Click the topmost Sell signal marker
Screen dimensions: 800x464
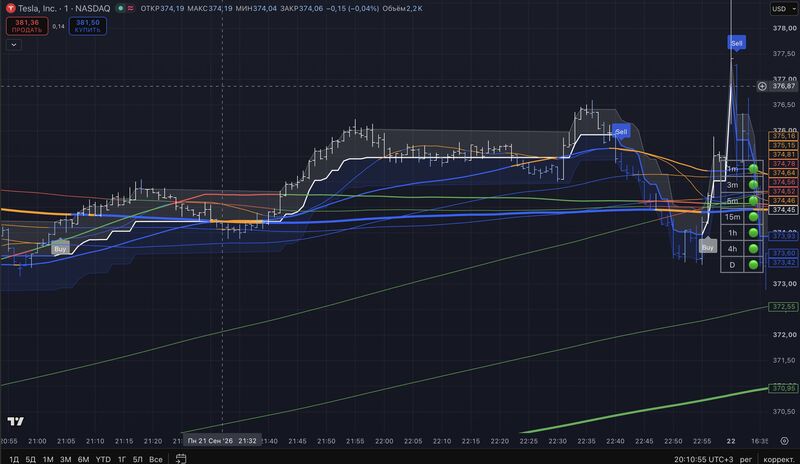736,43
